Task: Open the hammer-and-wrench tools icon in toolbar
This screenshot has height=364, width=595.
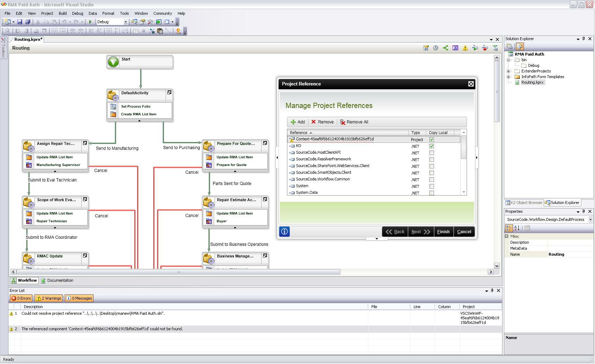Action: coord(151,22)
